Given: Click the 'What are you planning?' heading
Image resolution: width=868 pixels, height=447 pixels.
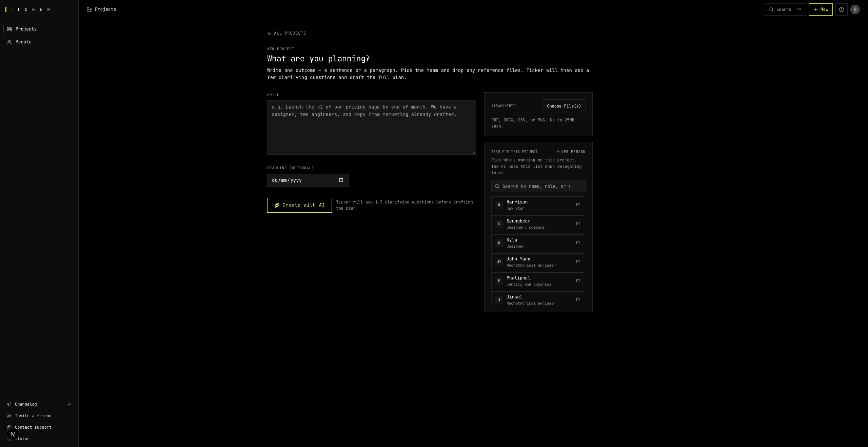Looking at the screenshot, I should click(318, 59).
